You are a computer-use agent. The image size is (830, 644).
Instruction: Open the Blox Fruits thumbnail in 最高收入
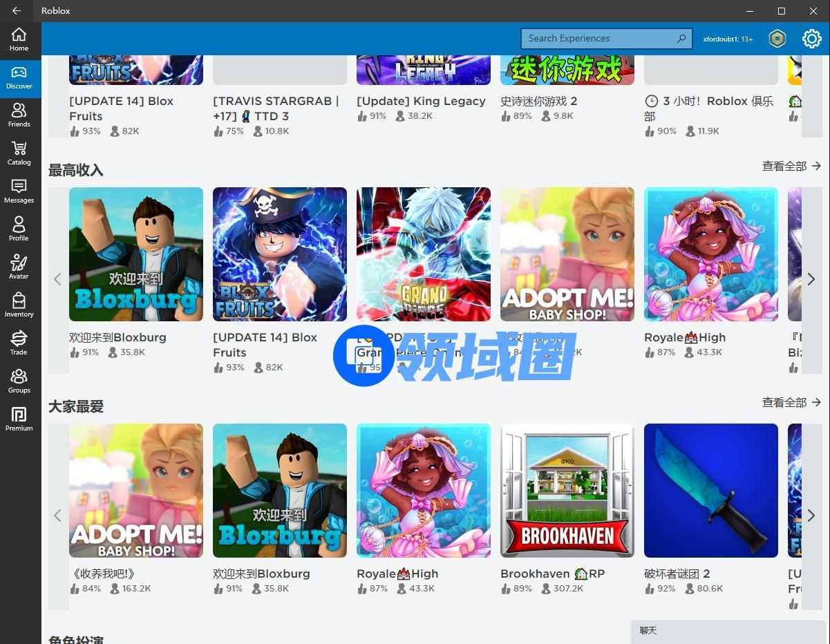pyautogui.click(x=279, y=254)
